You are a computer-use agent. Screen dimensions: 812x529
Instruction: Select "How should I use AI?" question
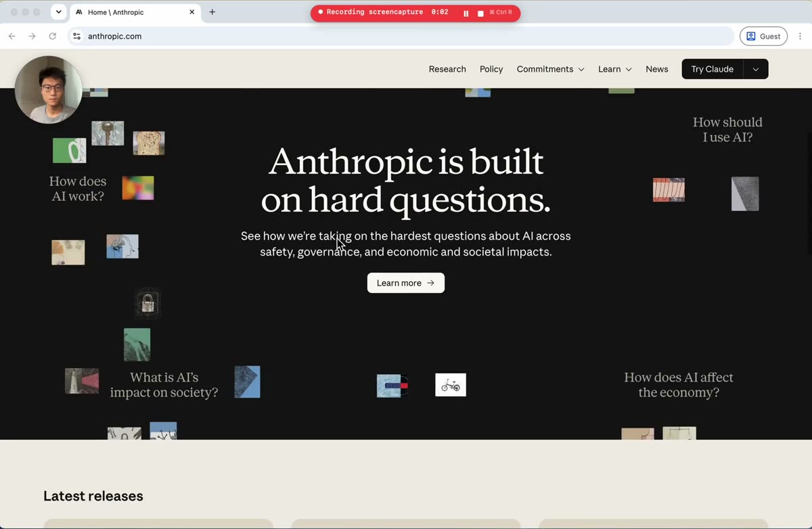(x=727, y=130)
